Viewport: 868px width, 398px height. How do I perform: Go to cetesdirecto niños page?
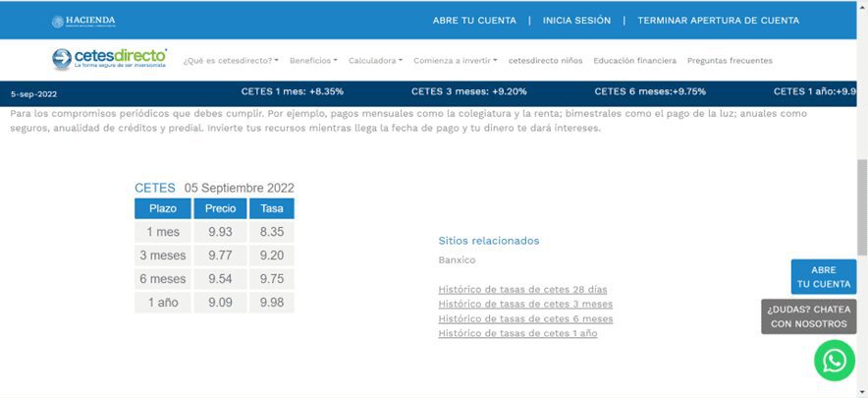pos(545,61)
